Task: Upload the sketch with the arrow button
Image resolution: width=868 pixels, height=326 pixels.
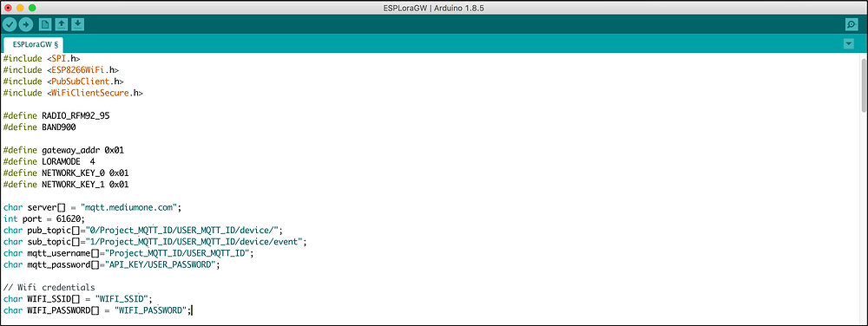Action: point(26,24)
